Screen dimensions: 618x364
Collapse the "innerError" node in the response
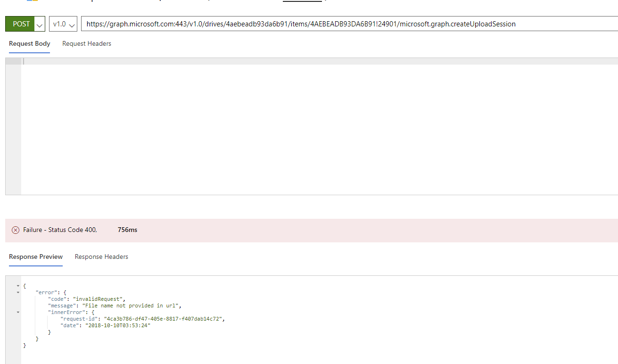tap(18, 312)
